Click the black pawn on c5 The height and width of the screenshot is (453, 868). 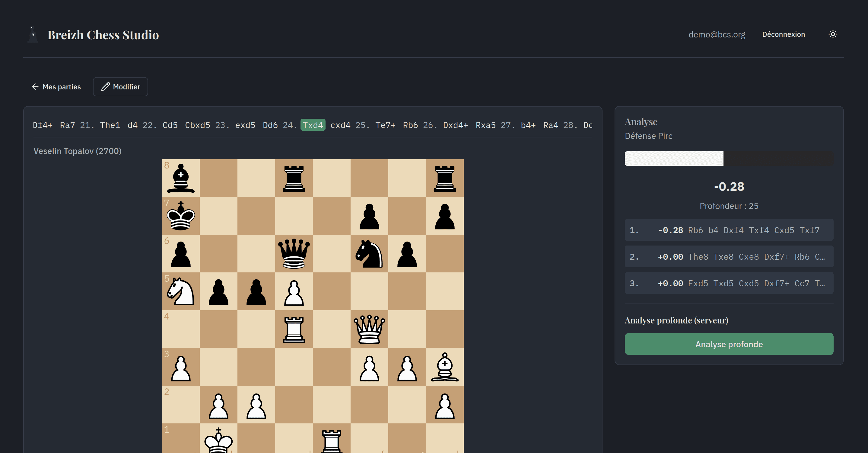256,291
